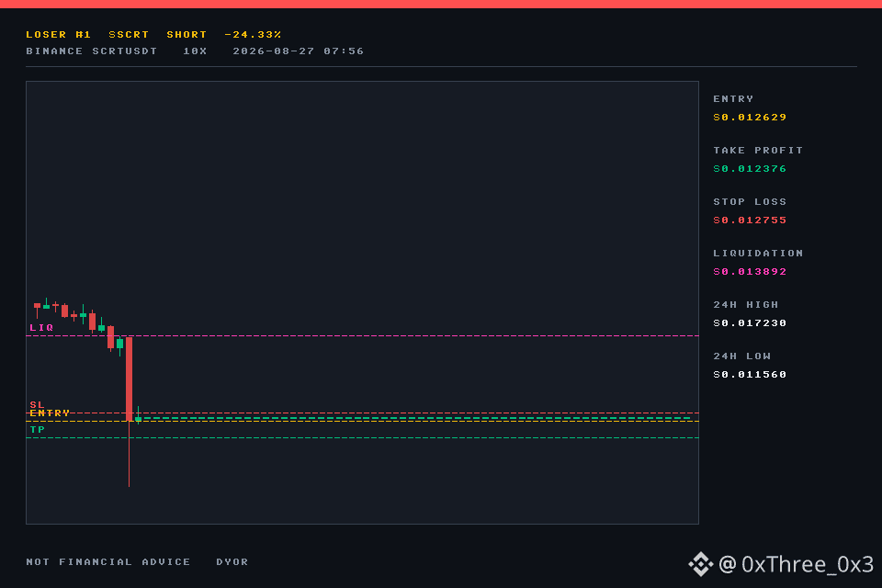Click the SHORT position label
The height and width of the screenshot is (588, 882).
point(187,34)
